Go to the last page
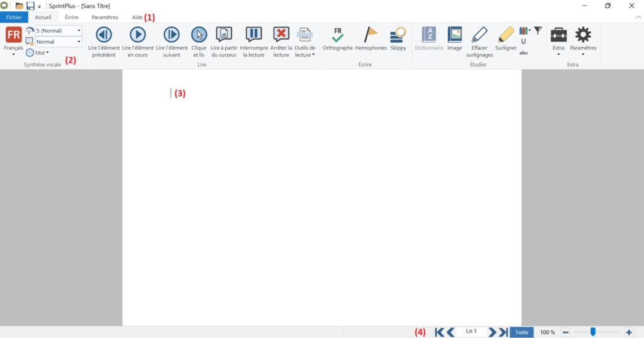644x338 pixels. coord(503,332)
